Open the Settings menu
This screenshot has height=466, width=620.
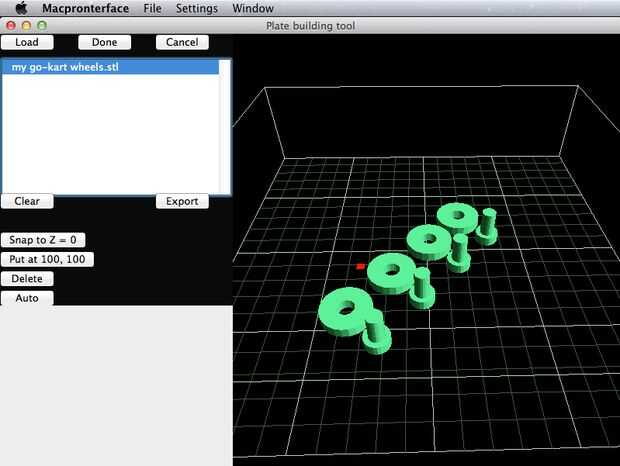197,8
